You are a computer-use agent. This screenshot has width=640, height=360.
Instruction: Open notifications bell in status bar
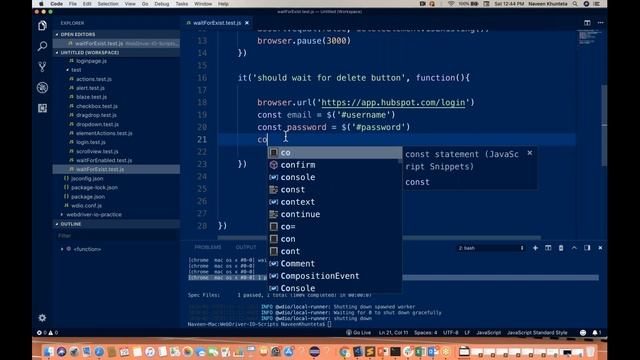pos(596,333)
